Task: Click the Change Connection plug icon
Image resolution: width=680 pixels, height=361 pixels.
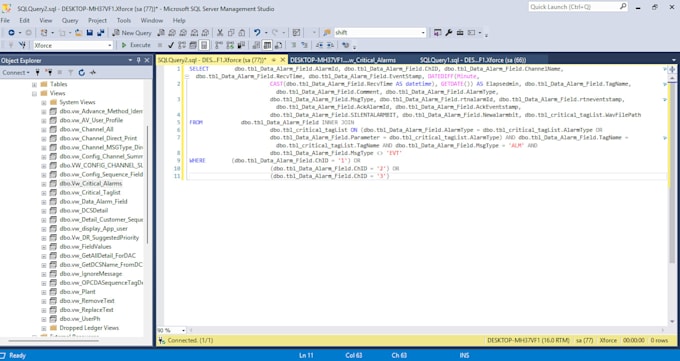Action: [x=23, y=45]
